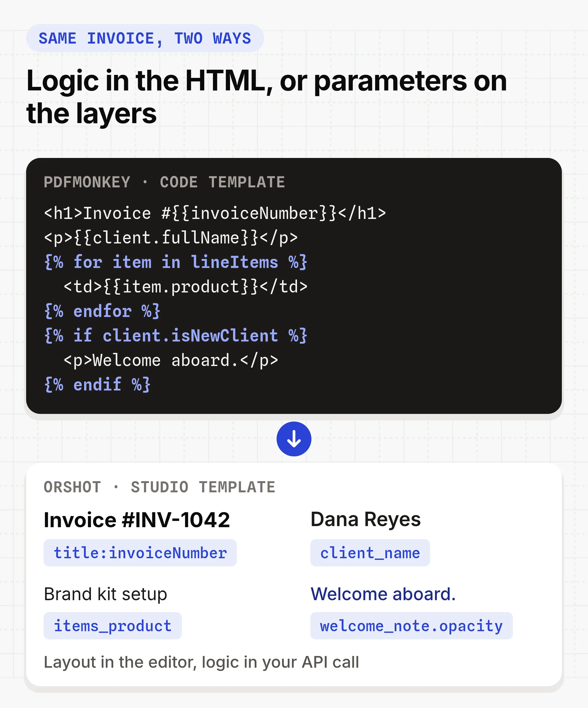
Task: Click the h1 invoiceNumber code line
Action: click(215, 213)
